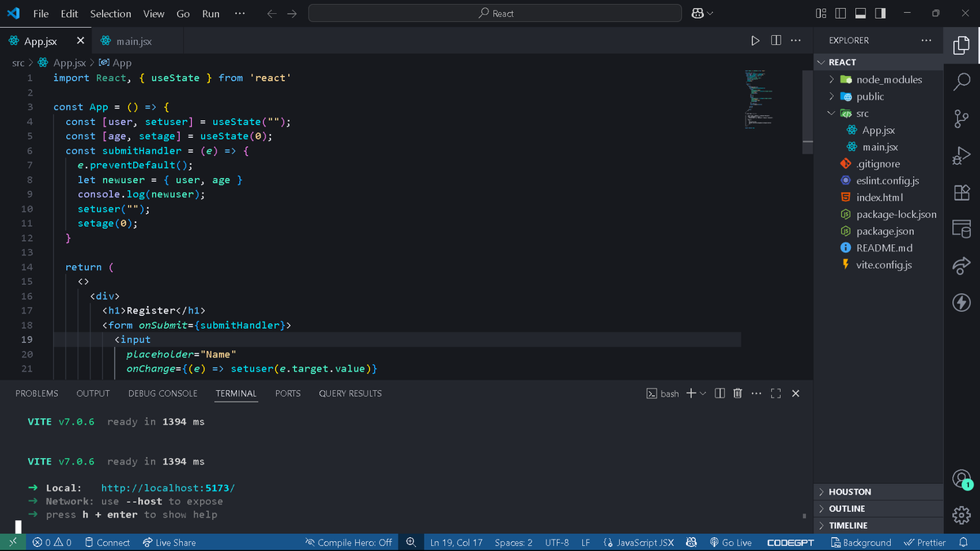
Task: Toggle the primary side bar visibility
Action: (841, 14)
